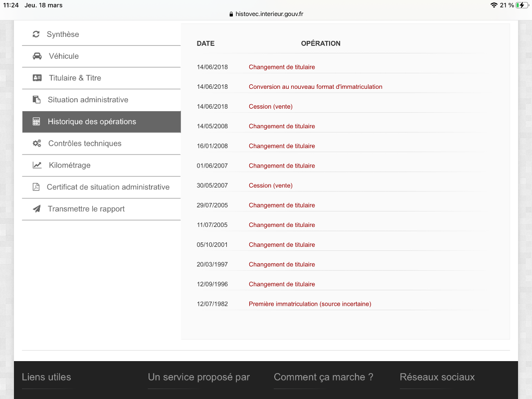Click the car icon for Véhicule

coord(37,56)
